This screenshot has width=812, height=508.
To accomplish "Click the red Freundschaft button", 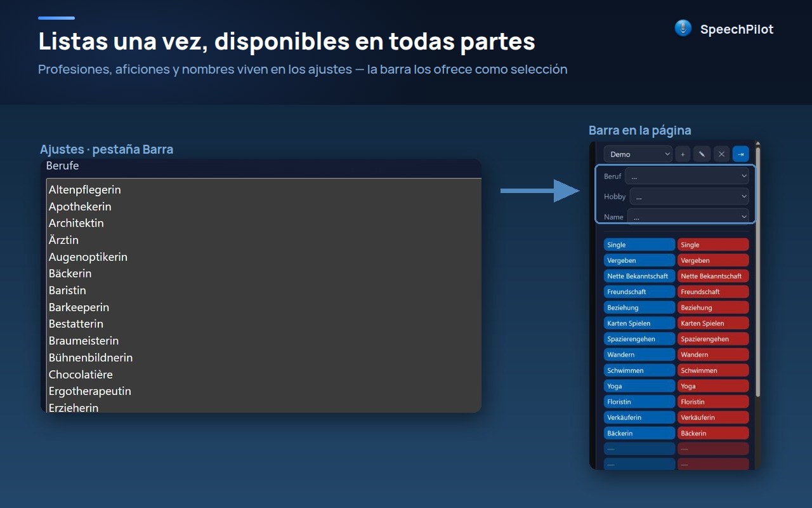I will click(713, 291).
